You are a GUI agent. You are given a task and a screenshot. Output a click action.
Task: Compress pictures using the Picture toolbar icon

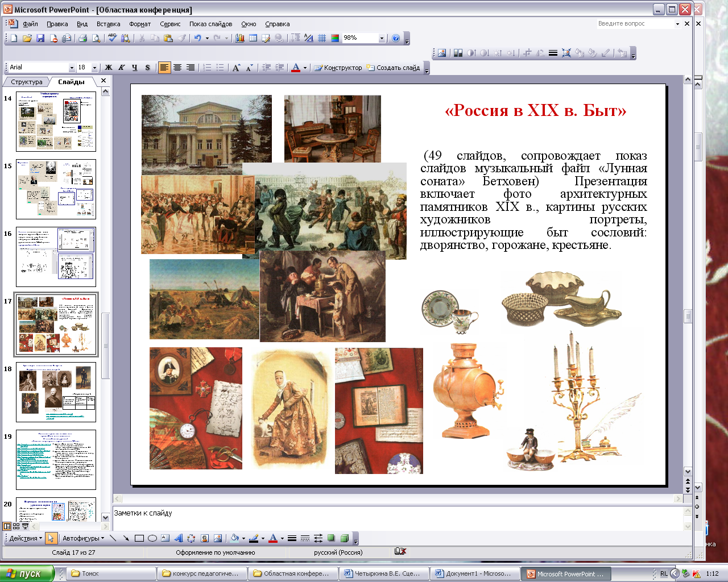[566, 53]
